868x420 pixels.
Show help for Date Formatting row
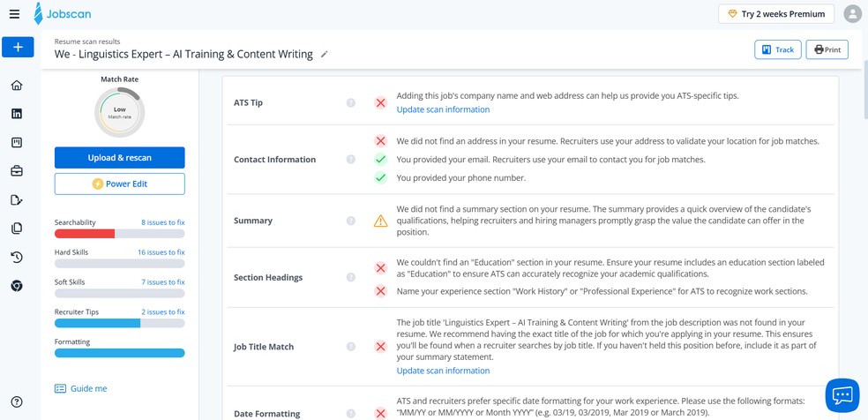(x=350, y=413)
